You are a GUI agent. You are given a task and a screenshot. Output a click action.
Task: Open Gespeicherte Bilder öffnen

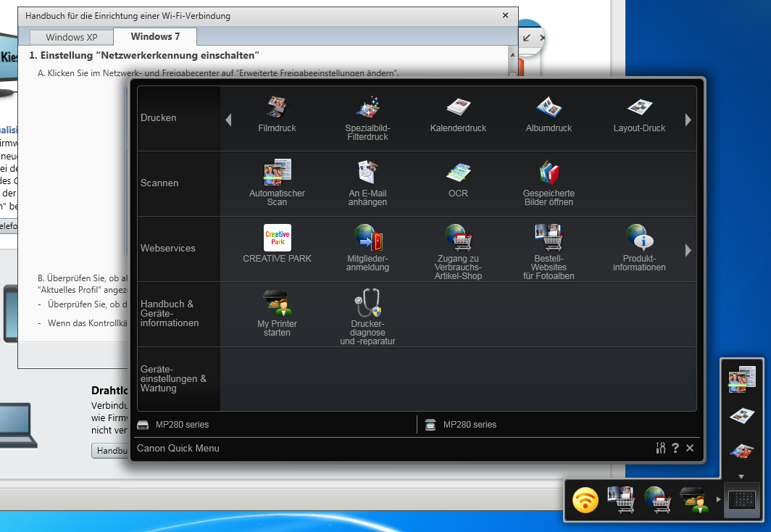click(549, 183)
